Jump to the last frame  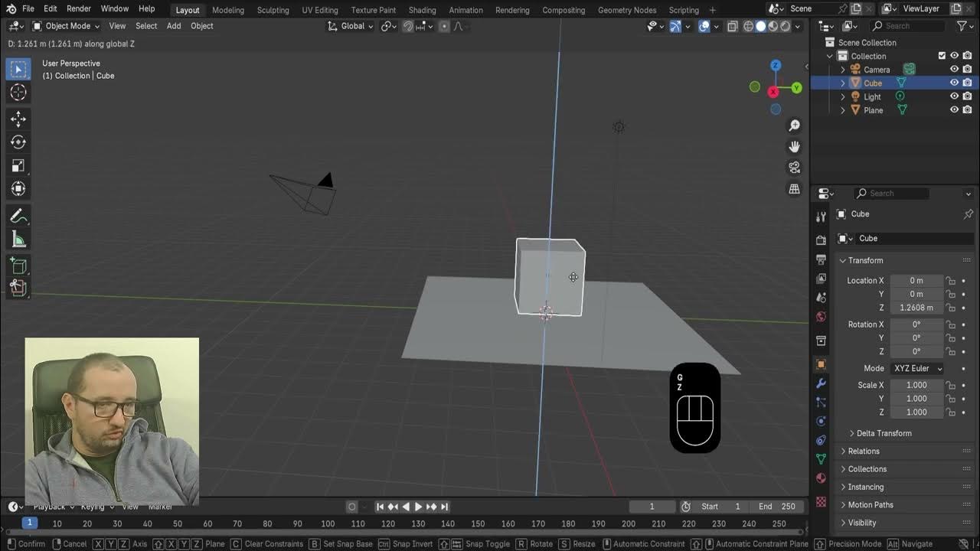pos(444,507)
